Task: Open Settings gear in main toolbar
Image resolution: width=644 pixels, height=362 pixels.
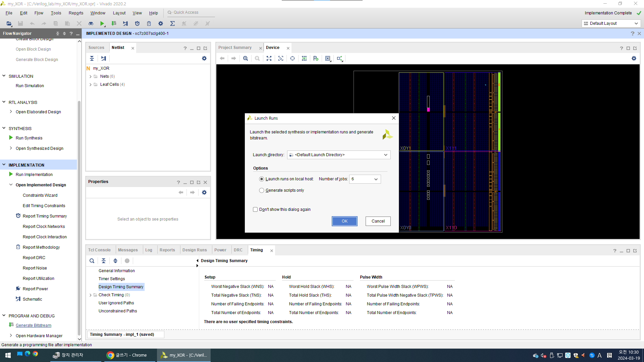Action: pyautogui.click(x=161, y=23)
